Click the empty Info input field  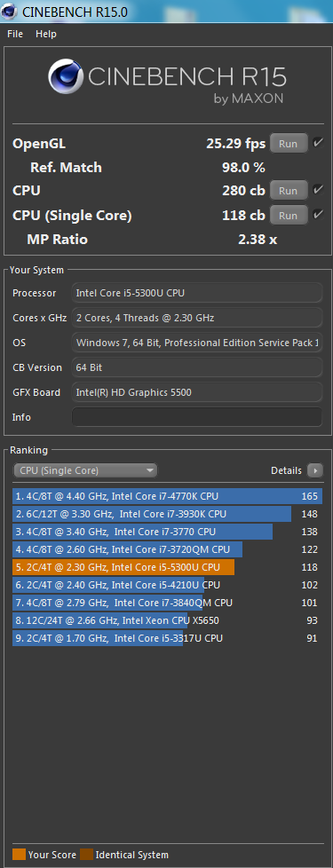[x=197, y=417]
